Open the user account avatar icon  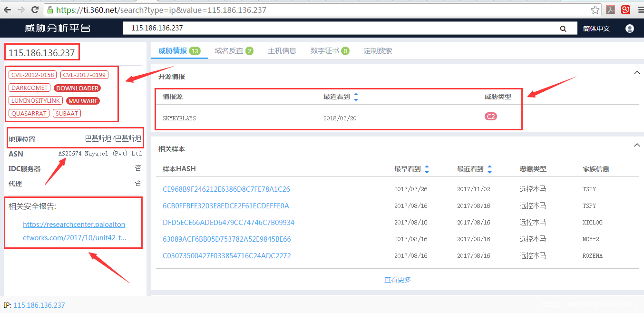tap(630, 29)
